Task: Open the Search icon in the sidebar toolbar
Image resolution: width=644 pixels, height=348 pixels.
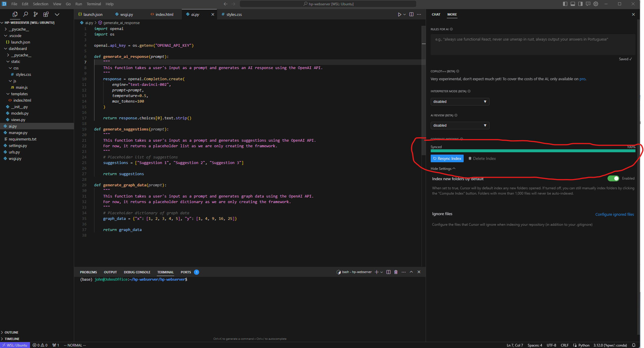Action: click(26, 14)
